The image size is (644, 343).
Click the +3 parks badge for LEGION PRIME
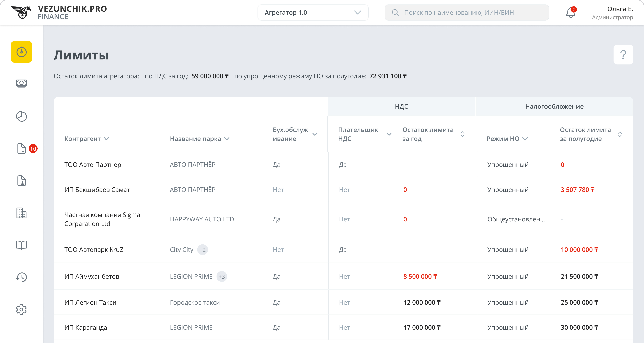click(221, 276)
